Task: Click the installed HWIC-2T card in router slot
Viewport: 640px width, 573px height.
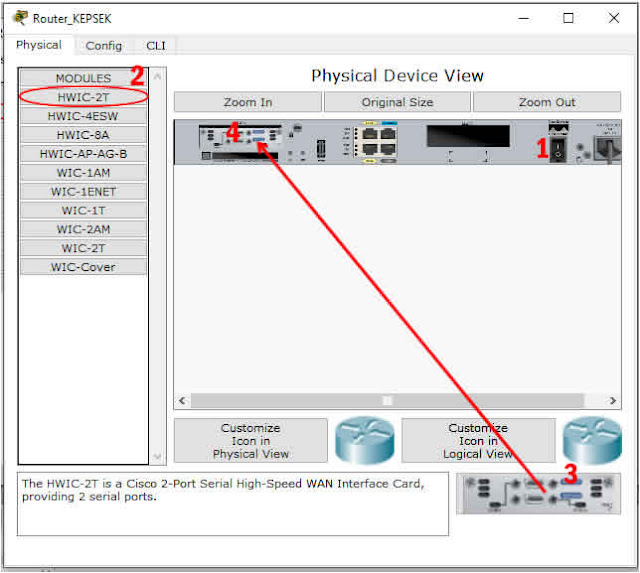Action: pyautogui.click(x=240, y=137)
